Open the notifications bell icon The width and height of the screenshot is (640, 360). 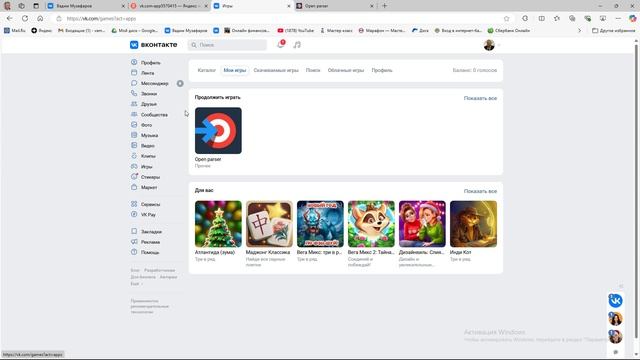click(x=280, y=44)
